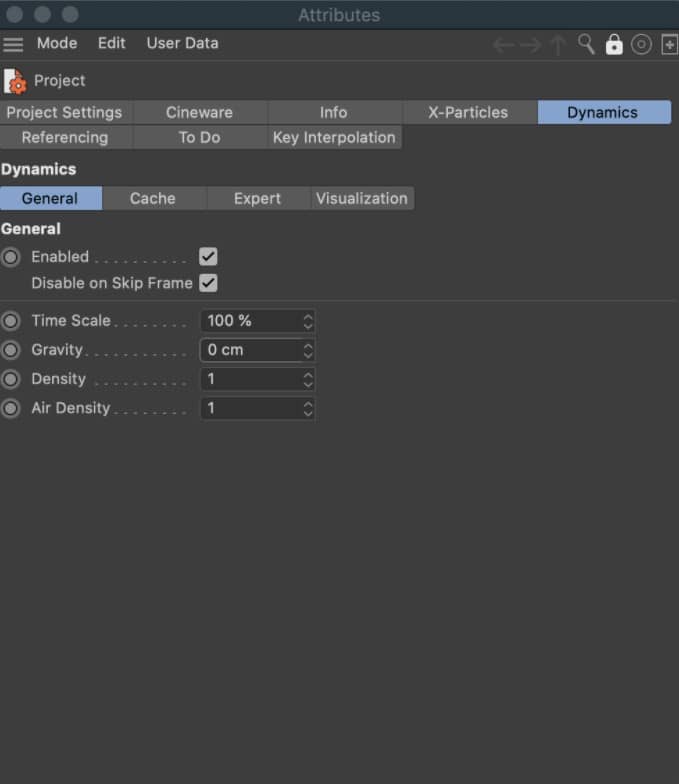Viewport: 679px width, 784px height.
Task: Switch to the Info tab
Action: click(334, 112)
